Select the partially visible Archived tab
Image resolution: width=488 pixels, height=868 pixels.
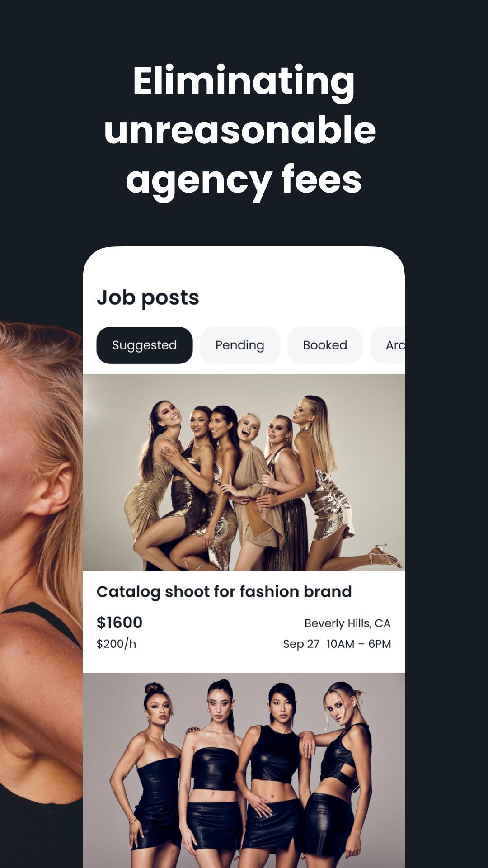[x=388, y=345]
